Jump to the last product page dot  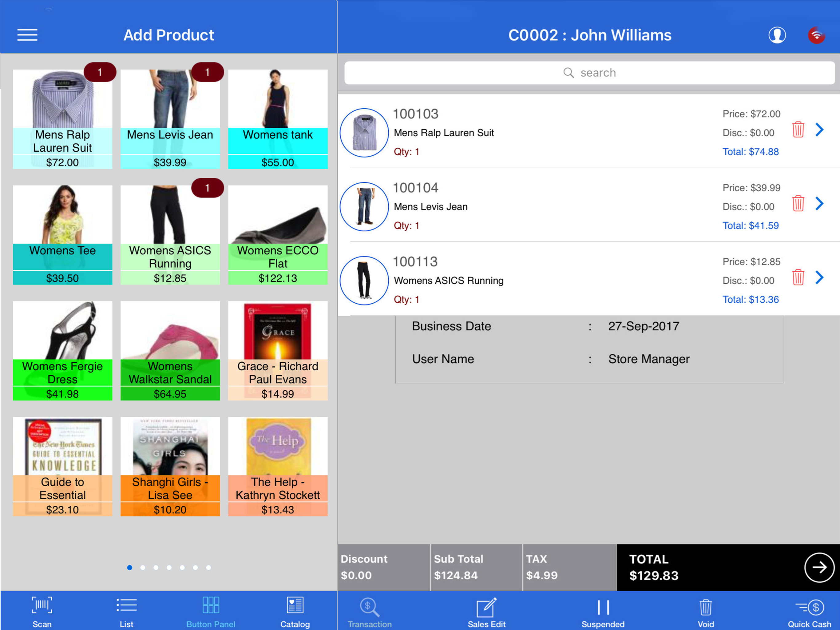point(208,567)
